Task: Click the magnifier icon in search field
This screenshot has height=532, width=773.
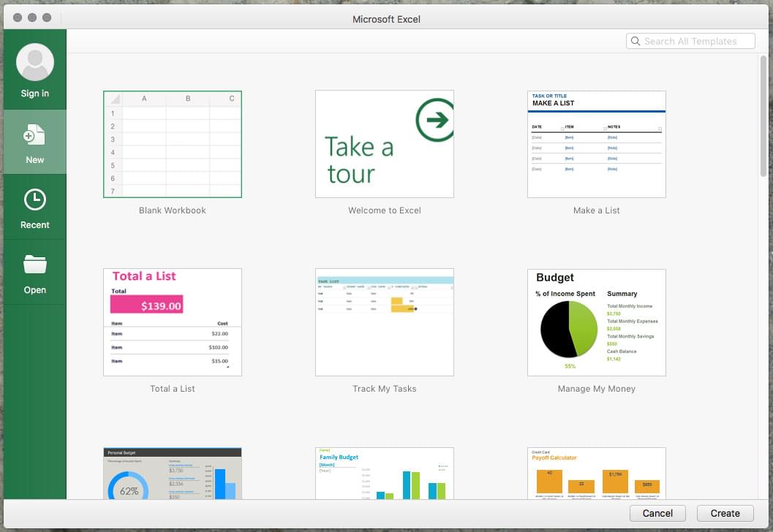Action: [636, 41]
